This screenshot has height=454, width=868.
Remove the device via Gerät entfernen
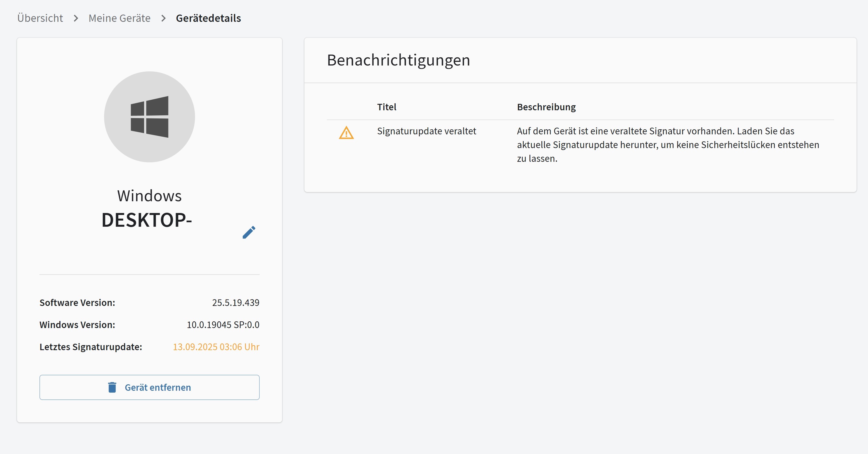tap(149, 387)
